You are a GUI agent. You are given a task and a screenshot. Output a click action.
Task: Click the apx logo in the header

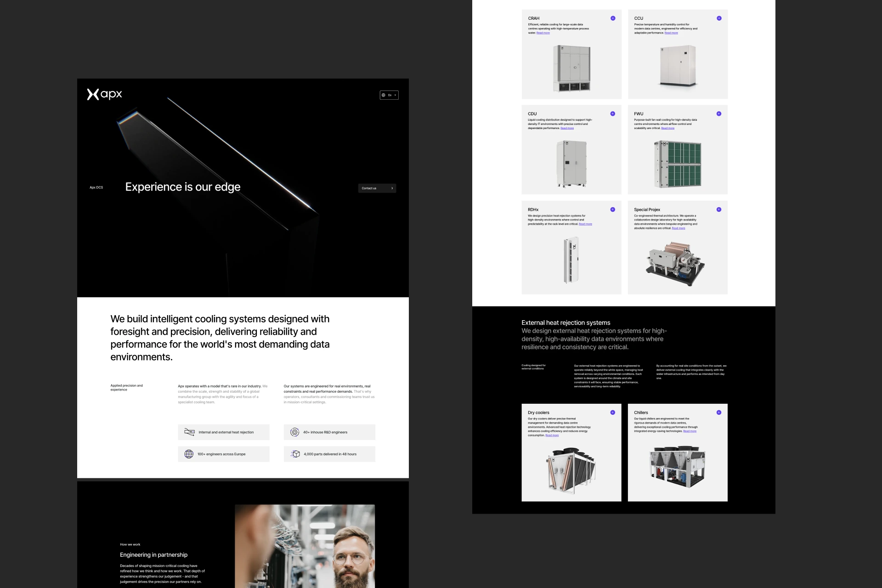tap(105, 94)
